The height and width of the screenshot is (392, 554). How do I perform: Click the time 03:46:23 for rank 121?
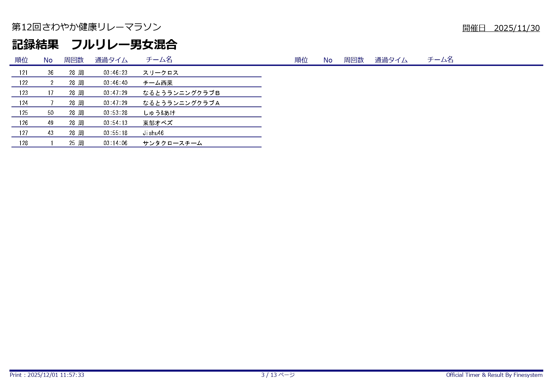pos(115,73)
